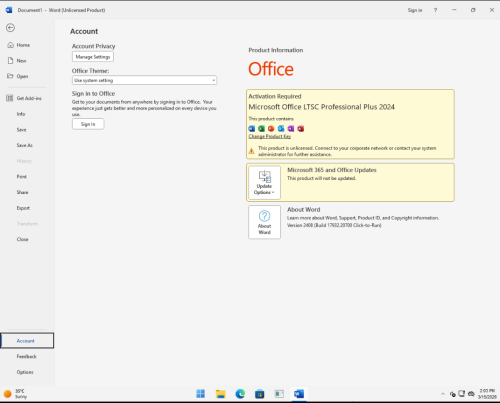This screenshot has width=500, height=403.
Task: Expand the Office Theme dropdown
Action: click(144, 80)
